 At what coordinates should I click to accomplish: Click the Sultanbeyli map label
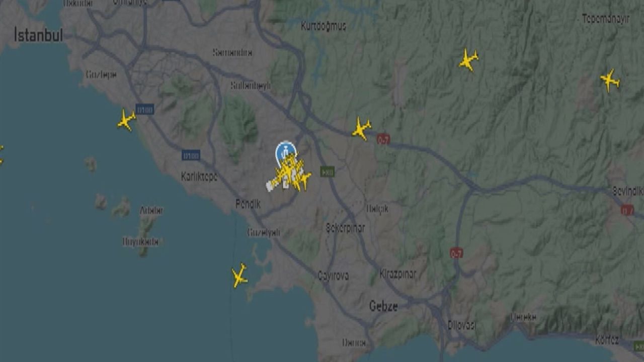[x=251, y=86]
